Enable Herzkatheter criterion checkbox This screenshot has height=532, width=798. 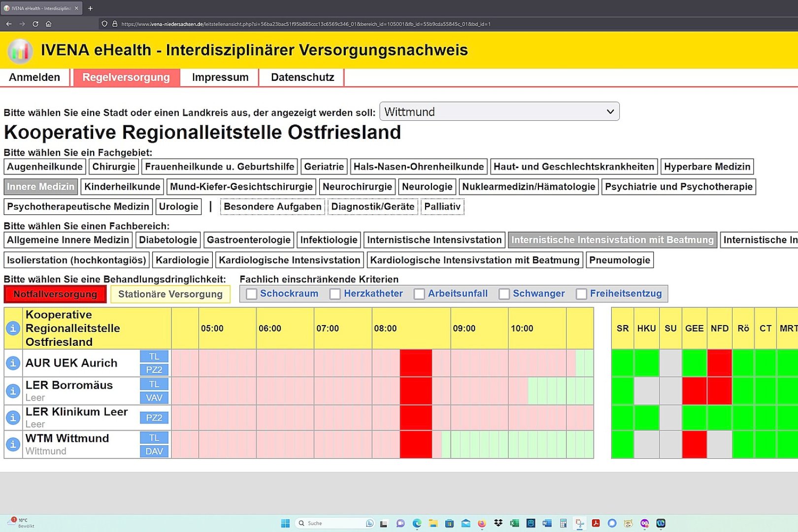tap(335, 294)
